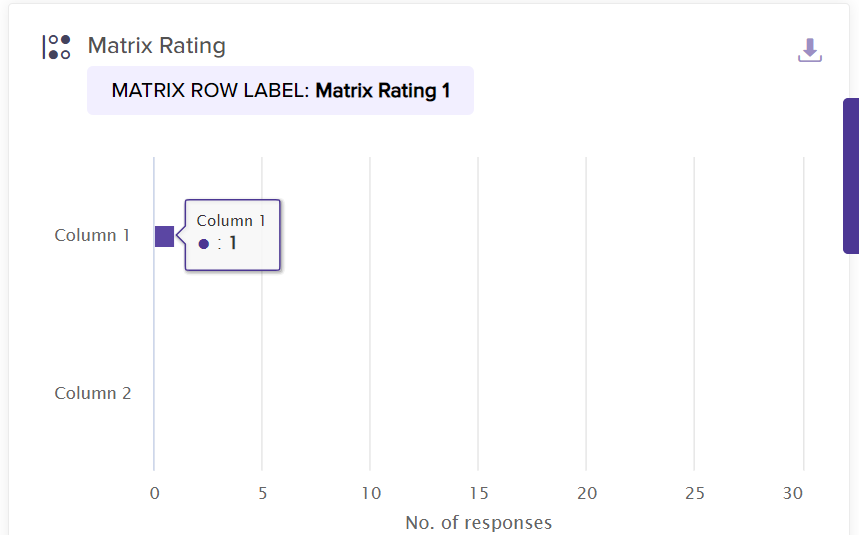The height and width of the screenshot is (535, 859).
Task: Click the Matrix Rating question type icon
Action: point(56,47)
